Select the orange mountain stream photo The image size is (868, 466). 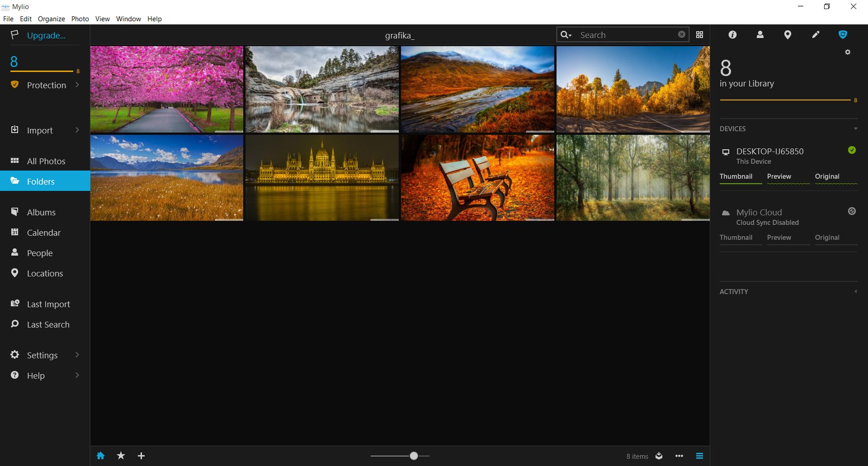coord(477,89)
